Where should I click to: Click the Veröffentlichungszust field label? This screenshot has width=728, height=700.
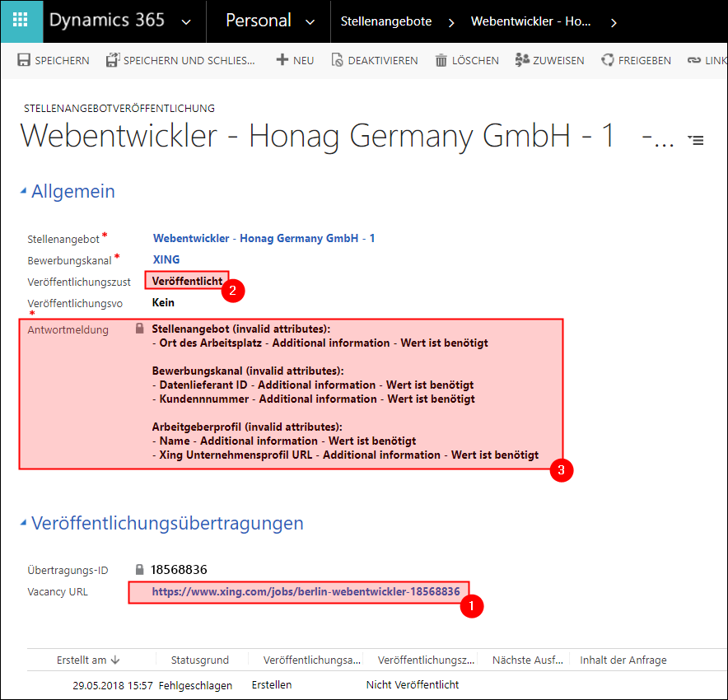tap(79, 282)
